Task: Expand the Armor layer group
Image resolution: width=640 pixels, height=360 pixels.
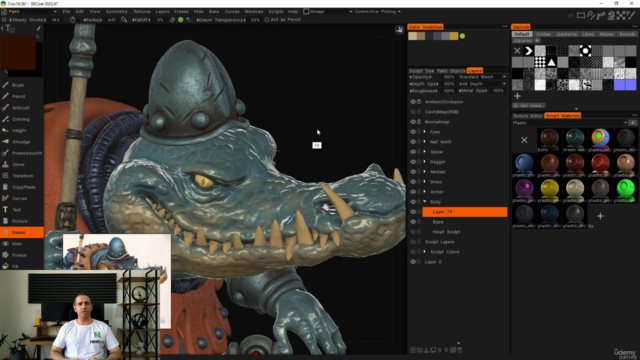Action: [425, 192]
